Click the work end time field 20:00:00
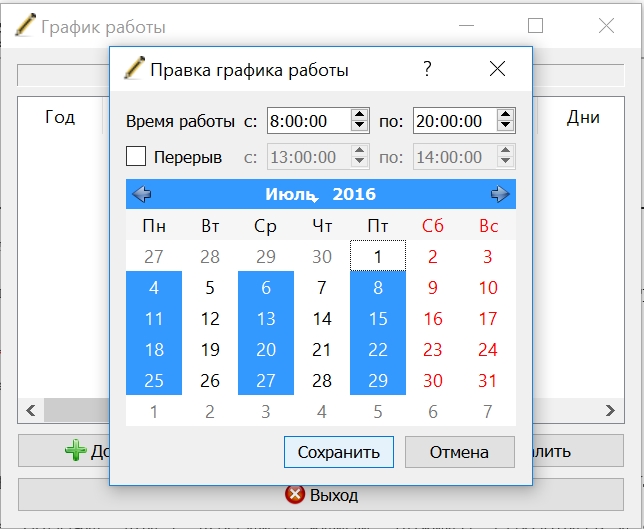The height and width of the screenshot is (529, 644). coord(455,121)
